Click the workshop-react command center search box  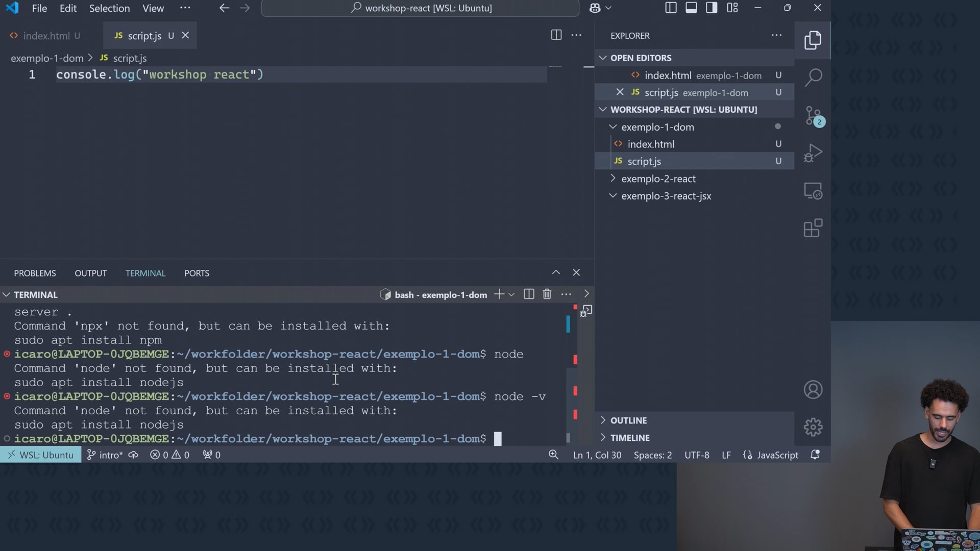(x=421, y=8)
